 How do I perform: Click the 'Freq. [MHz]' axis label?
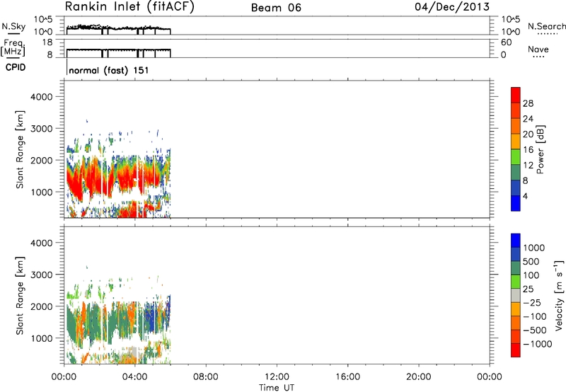coord(13,48)
